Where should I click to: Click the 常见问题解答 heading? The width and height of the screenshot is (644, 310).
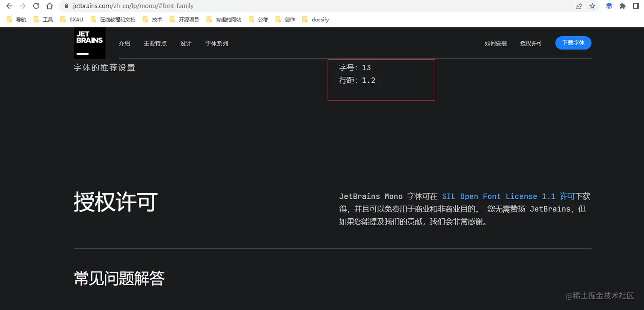click(x=119, y=278)
